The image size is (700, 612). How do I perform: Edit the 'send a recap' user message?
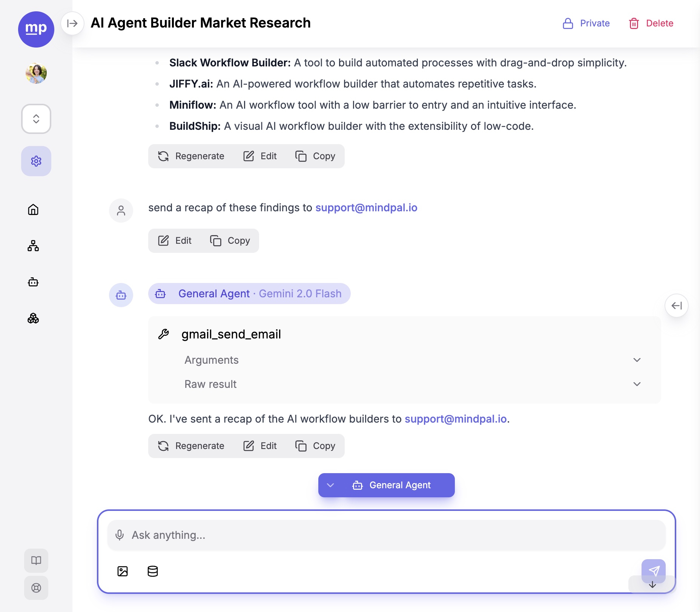pyautogui.click(x=175, y=241)
